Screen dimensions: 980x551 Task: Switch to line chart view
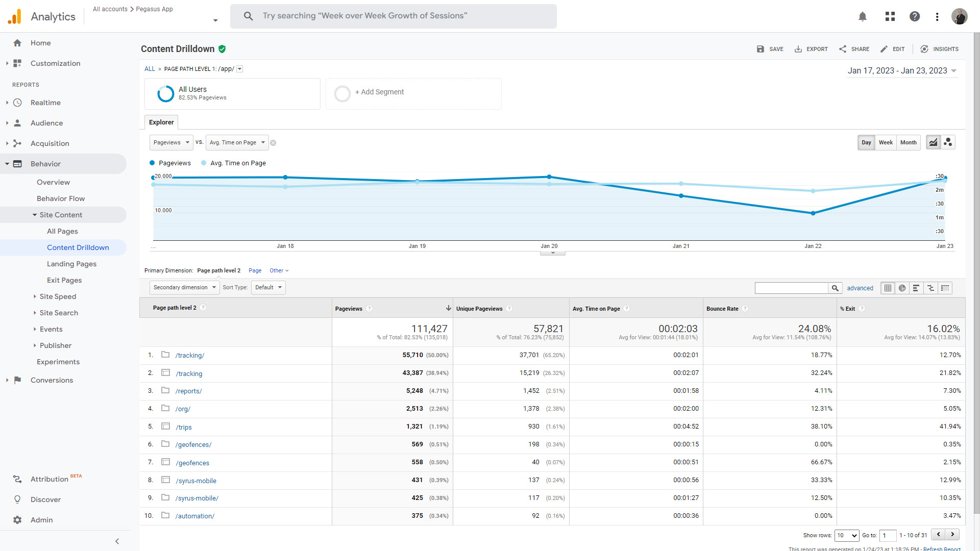933,142
